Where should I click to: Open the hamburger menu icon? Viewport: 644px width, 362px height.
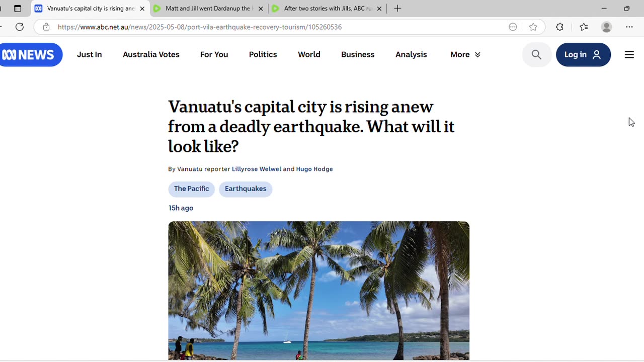pos(629,55)
